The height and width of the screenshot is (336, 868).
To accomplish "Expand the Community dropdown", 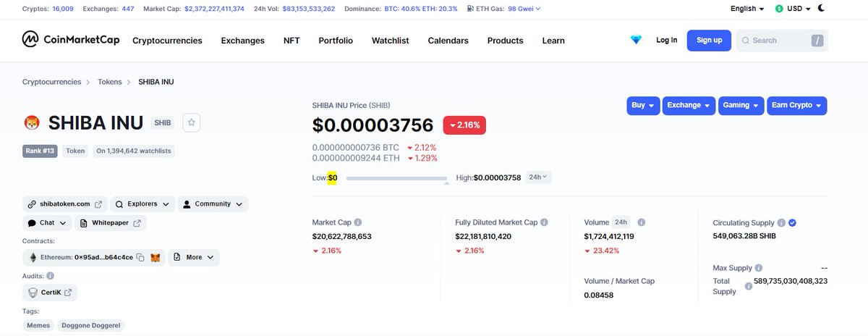I will pos(213,204).
